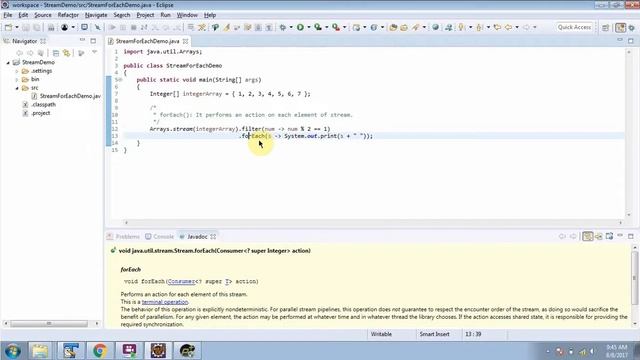This screenshot has width=640, height=360.
Task: Click the Search flashlight toolbar icon
Action: tap(416, 27)
